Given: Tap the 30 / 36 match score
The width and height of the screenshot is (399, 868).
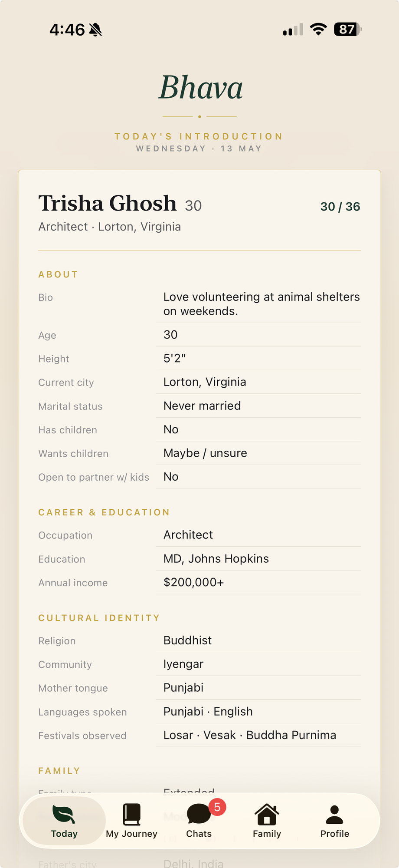Looking at the screenshot, I should coord(340,207).
